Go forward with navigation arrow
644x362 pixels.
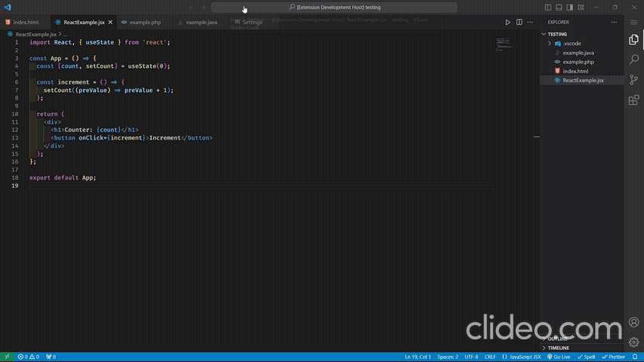coord(203,8)
